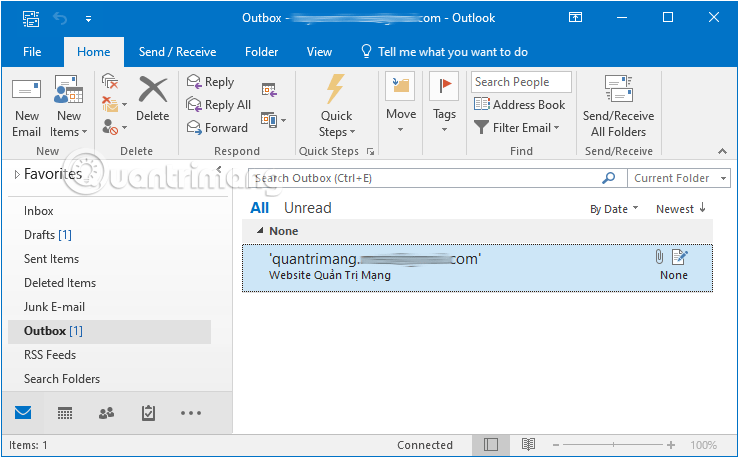The width and height of the screenshot is (738, 458).
Task: Select Reading view in status bar
Action: 528,444
